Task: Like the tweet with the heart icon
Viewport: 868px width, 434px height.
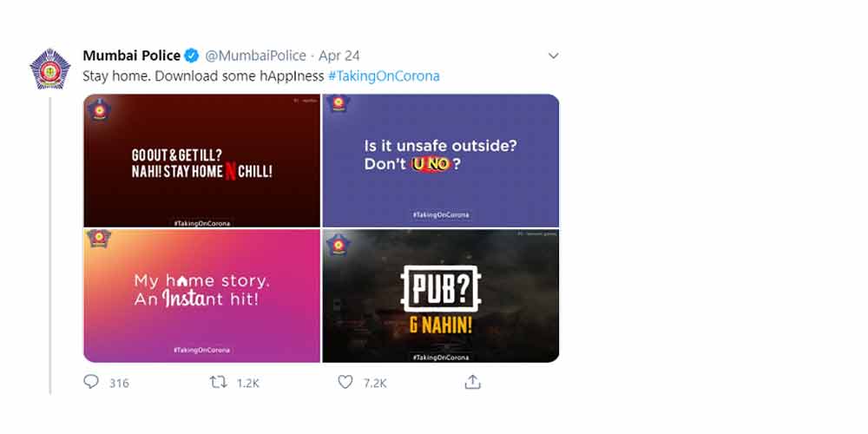Action: pos(345,382)
